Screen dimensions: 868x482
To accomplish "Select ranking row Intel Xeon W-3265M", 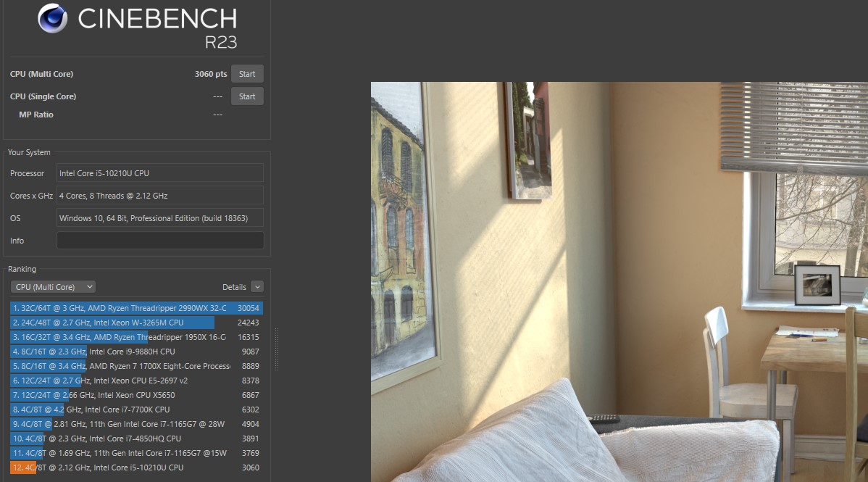I will (136, 323).
